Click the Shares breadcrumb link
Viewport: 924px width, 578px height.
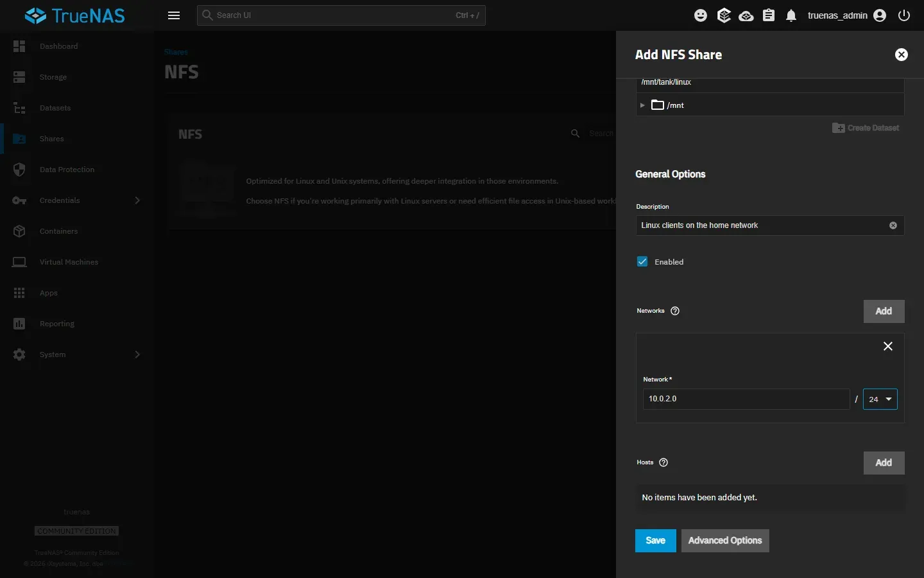click(176, 52)
